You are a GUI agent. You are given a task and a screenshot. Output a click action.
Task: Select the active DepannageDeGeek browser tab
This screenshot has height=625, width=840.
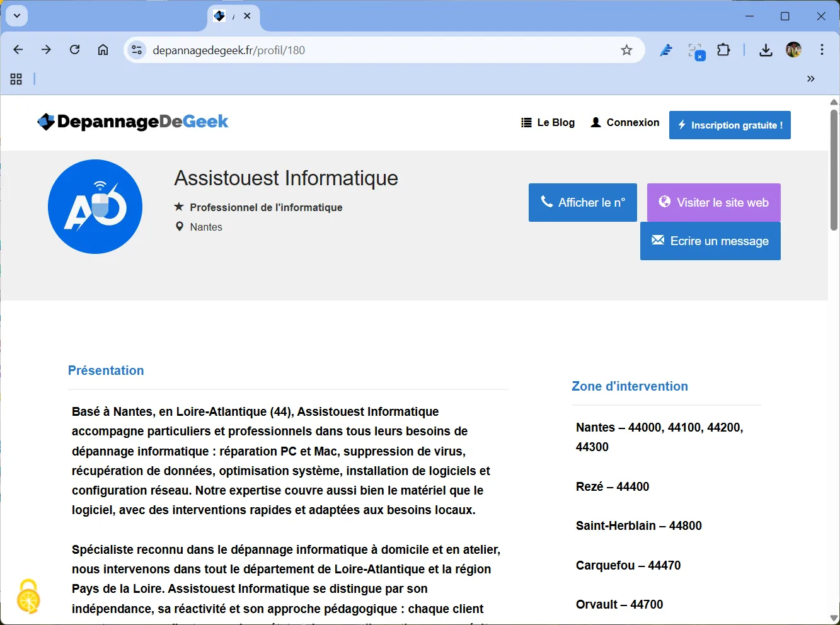[x=233, y=17]
